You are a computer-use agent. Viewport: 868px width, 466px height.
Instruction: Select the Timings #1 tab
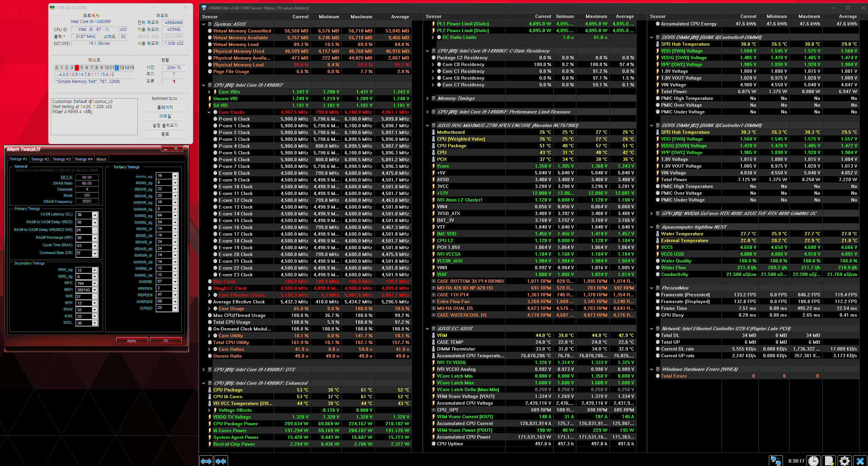(x=18, y=159)
